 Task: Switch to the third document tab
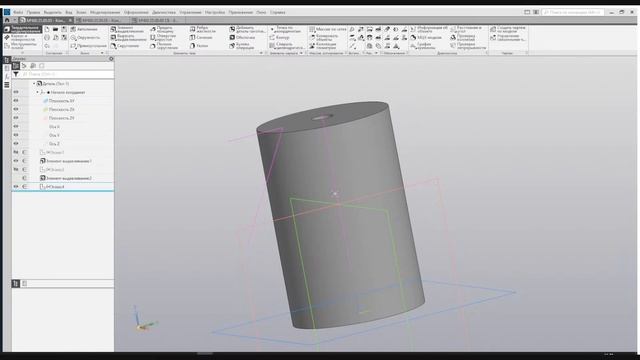click(x=158, y=20)
